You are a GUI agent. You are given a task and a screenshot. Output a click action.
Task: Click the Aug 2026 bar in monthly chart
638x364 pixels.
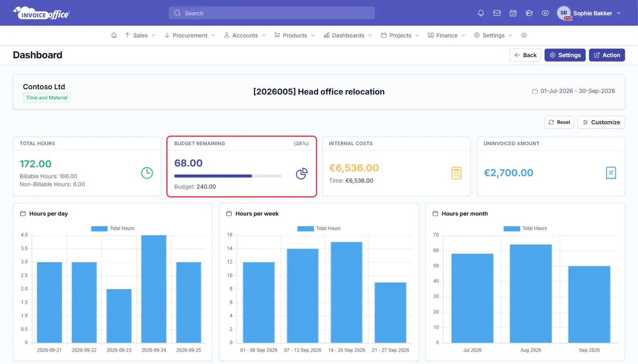[x=531, y=294]
